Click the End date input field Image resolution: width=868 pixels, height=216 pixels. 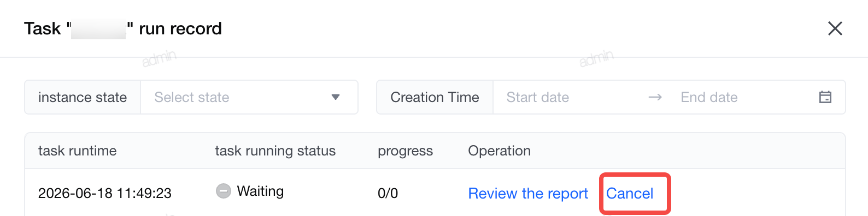point(742,97)
